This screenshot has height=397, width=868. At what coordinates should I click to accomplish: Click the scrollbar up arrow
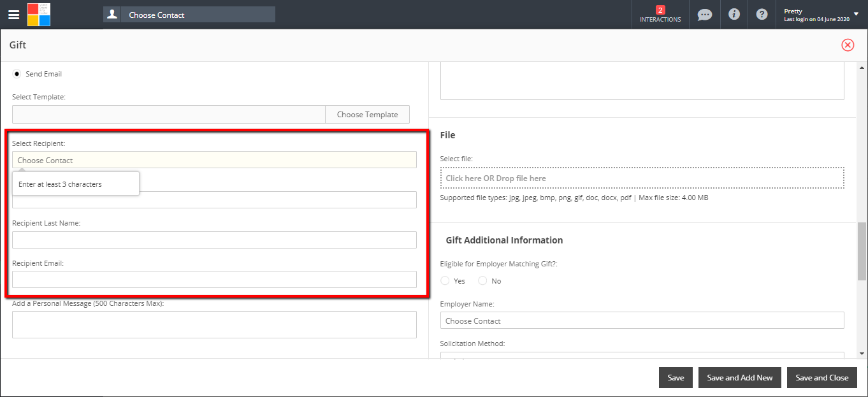[862, 68]
